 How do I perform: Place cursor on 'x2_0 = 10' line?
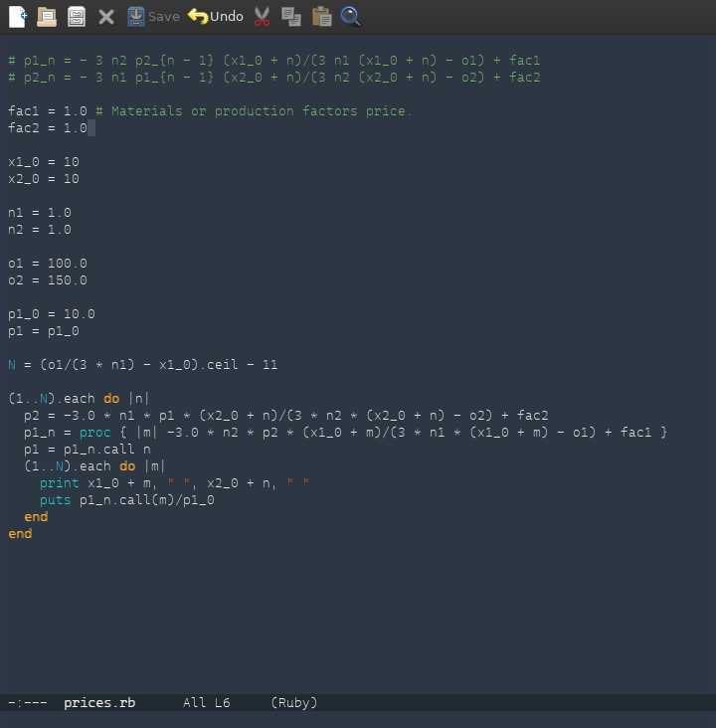(x=44, y=179)
